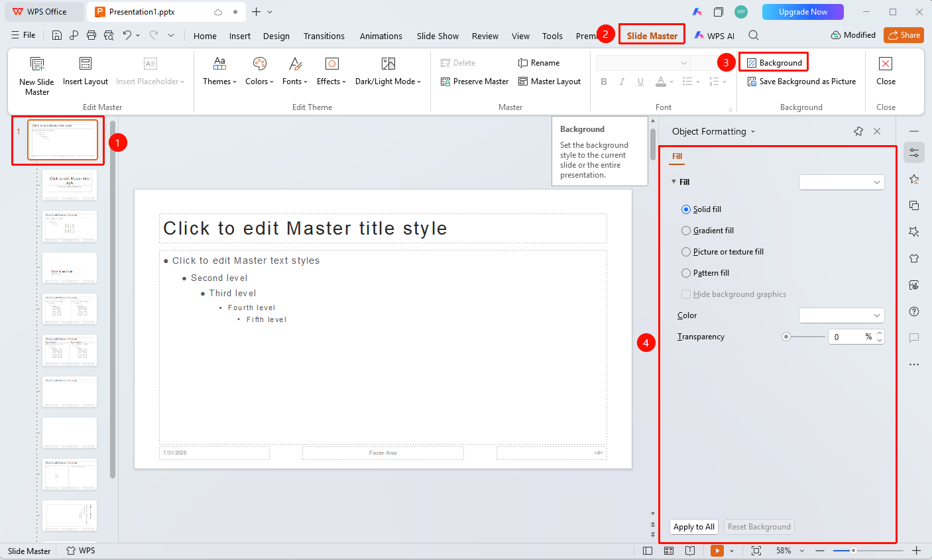The width and height of the screenshot is (932, 560).
Task: Open the Fill preset dropdown
Action: [x=842, y=182]
